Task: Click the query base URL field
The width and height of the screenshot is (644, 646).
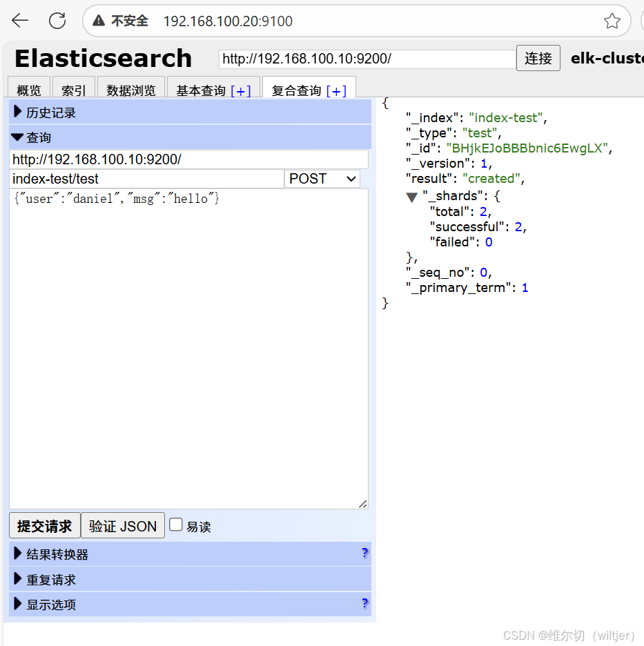Action: [188, 159]
